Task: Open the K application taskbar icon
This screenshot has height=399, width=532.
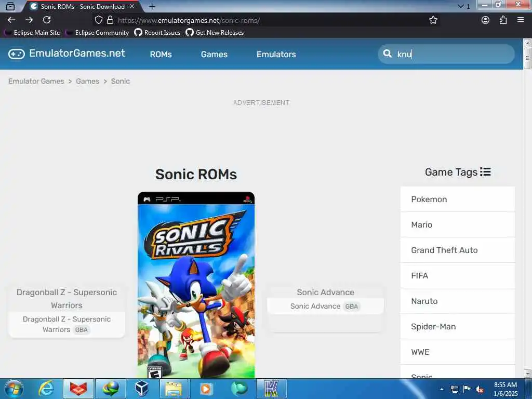Action: [271, 389]
